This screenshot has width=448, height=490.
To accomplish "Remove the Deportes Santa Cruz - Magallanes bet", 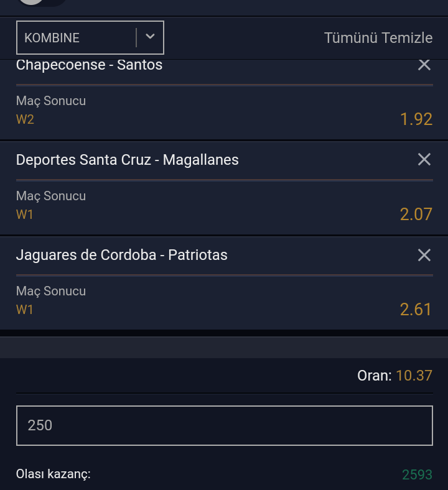I will click(424, 160).
